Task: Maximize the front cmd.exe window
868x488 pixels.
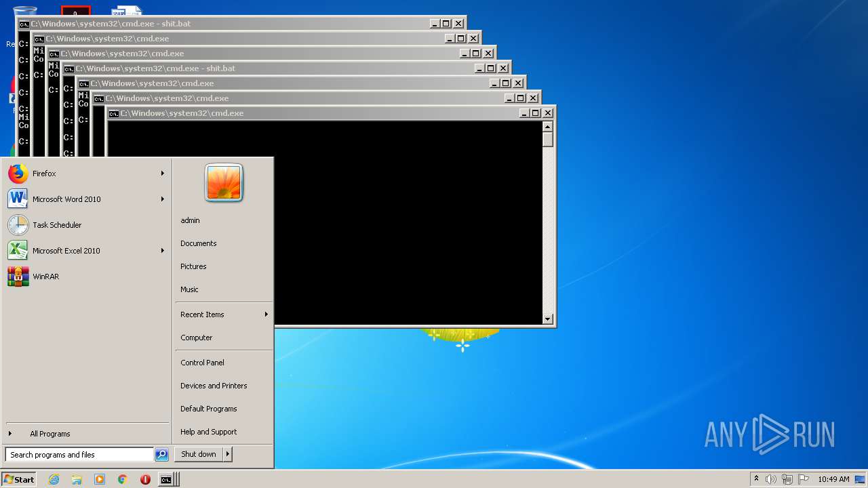Action: (535, 113)
